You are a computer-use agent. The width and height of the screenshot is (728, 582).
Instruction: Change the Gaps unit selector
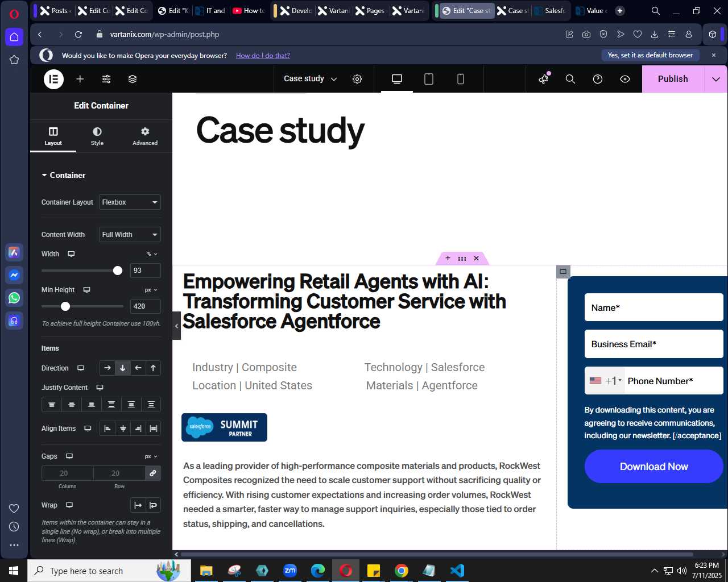pyautogui.click(x=151, y=456)
